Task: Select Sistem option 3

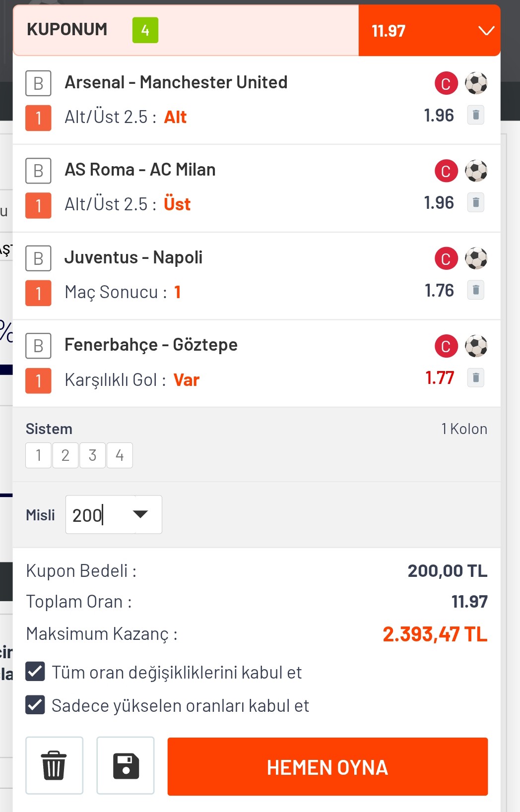Action: (x=92, y=455)
